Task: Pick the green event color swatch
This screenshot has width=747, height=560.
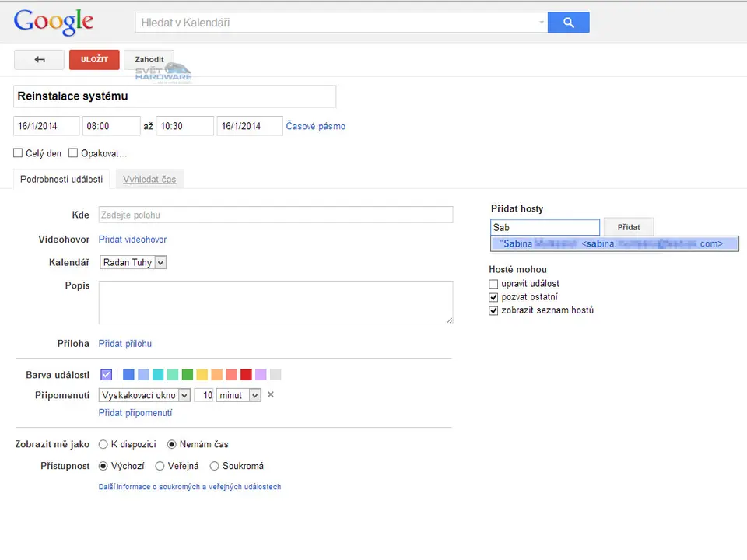Action: [x=188, y=375]
